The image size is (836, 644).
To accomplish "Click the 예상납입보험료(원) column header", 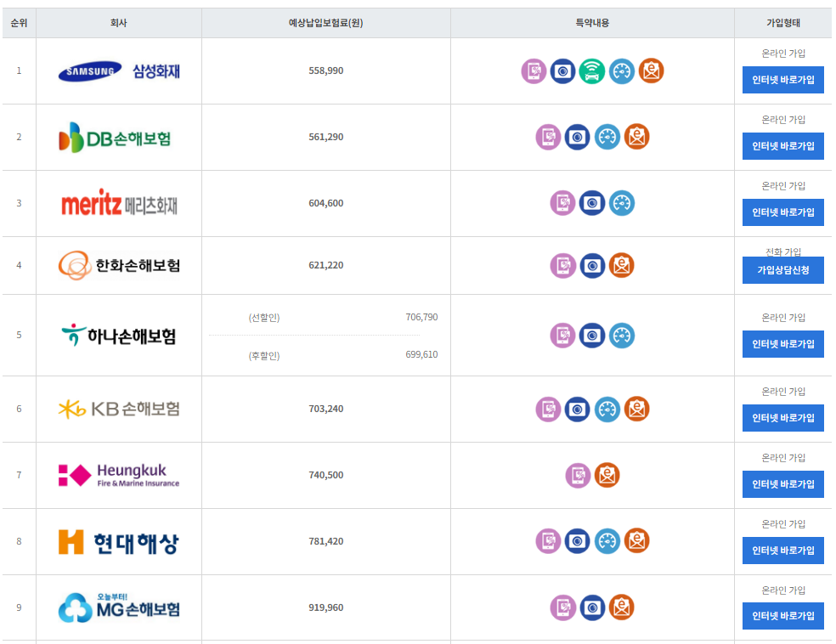I will point(325,23).
